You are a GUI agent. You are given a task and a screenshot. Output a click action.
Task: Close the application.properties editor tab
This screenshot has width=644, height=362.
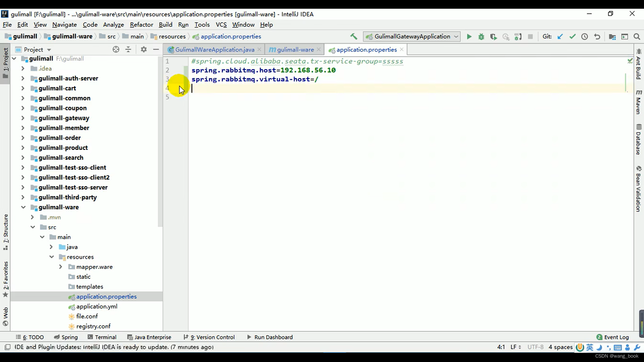pos(401,49)
